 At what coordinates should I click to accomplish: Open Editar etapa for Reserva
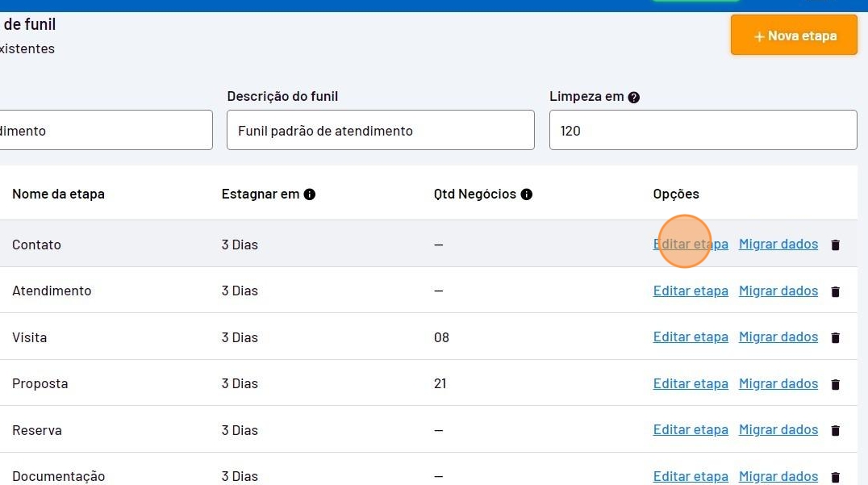(691, 429)
